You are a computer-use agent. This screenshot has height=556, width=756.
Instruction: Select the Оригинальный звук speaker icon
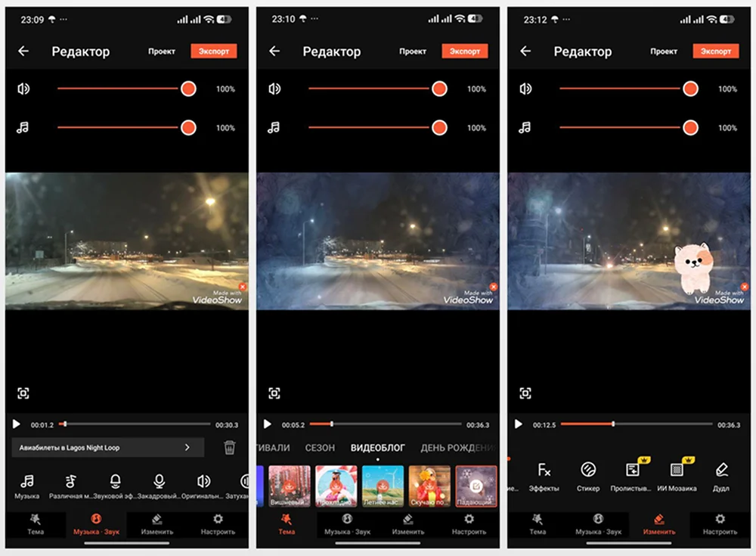click(x=203, y=485)
